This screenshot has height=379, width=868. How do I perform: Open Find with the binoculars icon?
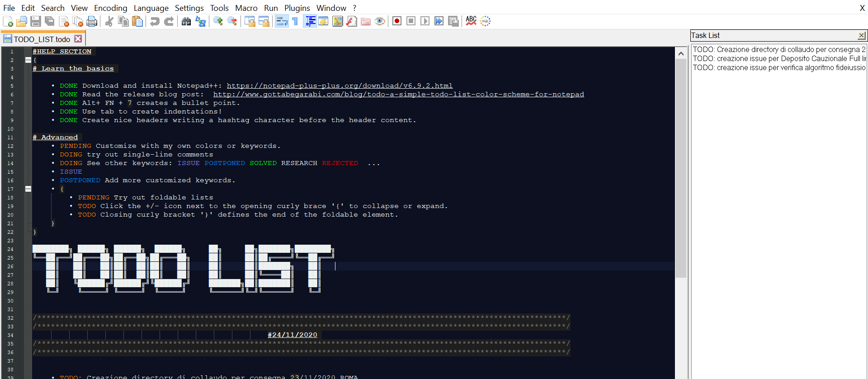pos(186,21)
